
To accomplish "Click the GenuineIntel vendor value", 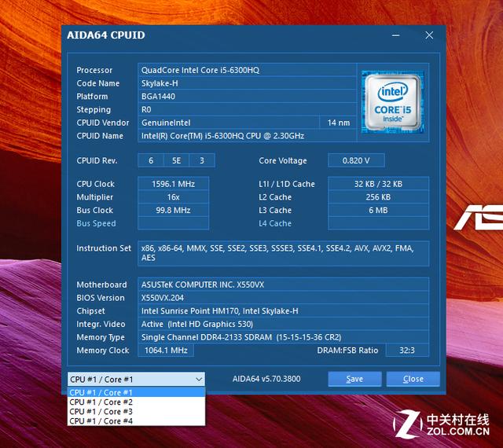I will 229,123.
